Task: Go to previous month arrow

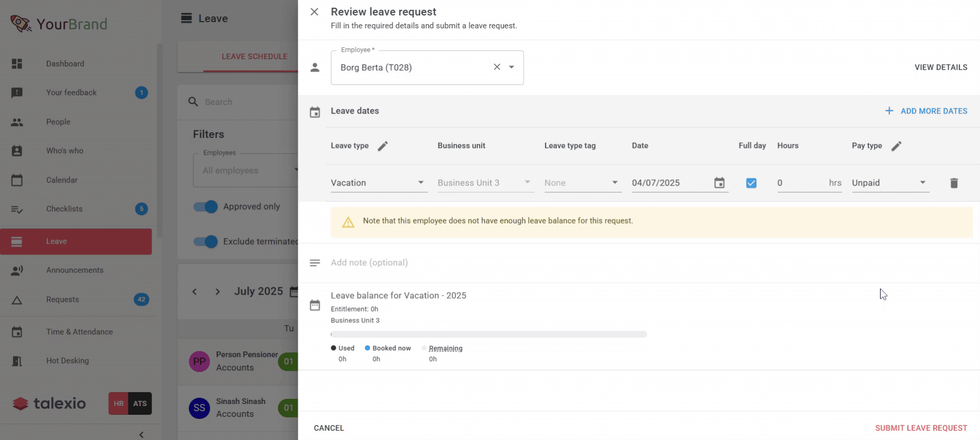Action: 194,292
